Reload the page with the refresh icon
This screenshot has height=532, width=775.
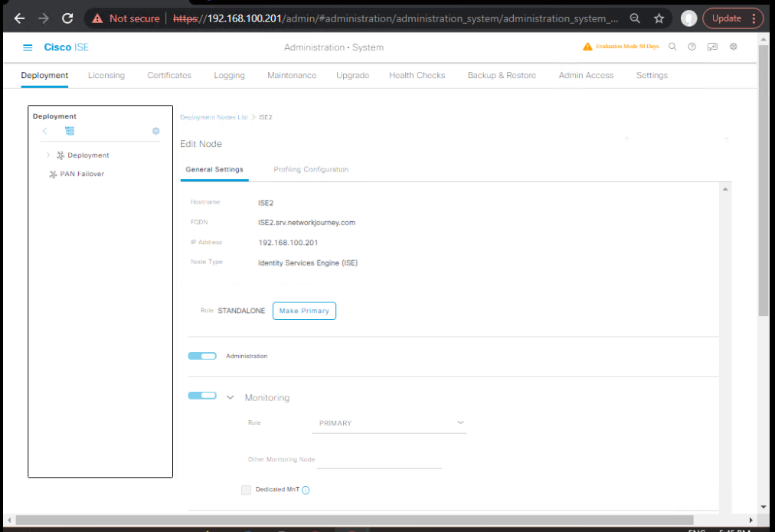click(67, 19)
